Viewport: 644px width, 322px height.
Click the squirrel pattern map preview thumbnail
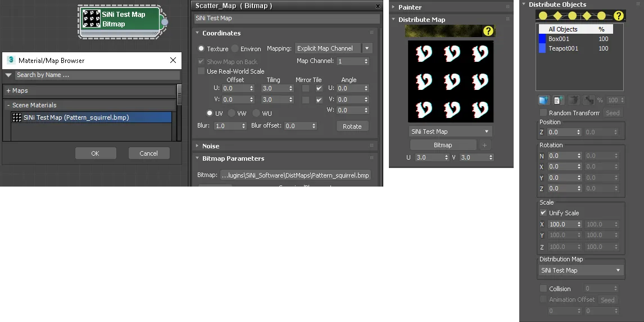click(x=451, y=81)
